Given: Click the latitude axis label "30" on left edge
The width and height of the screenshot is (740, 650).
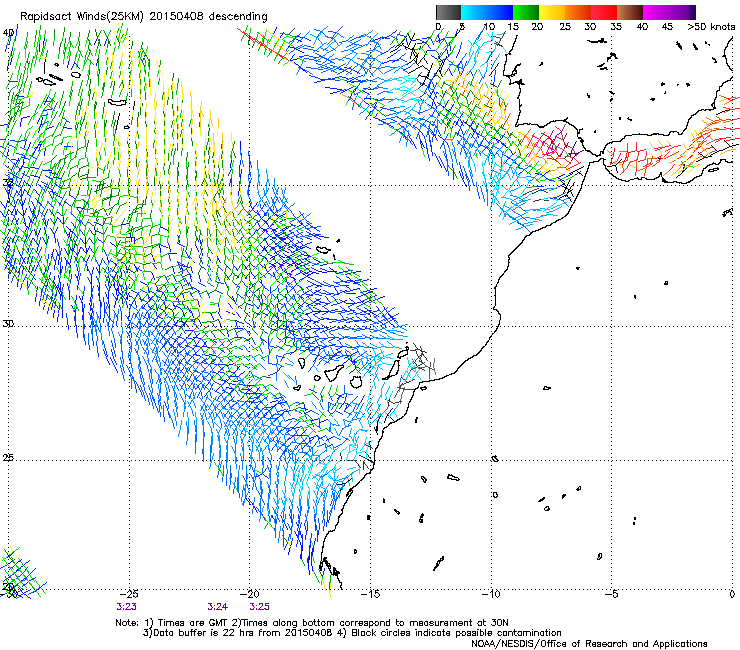Looking at the screenshot, I should [x=8, y=324].
